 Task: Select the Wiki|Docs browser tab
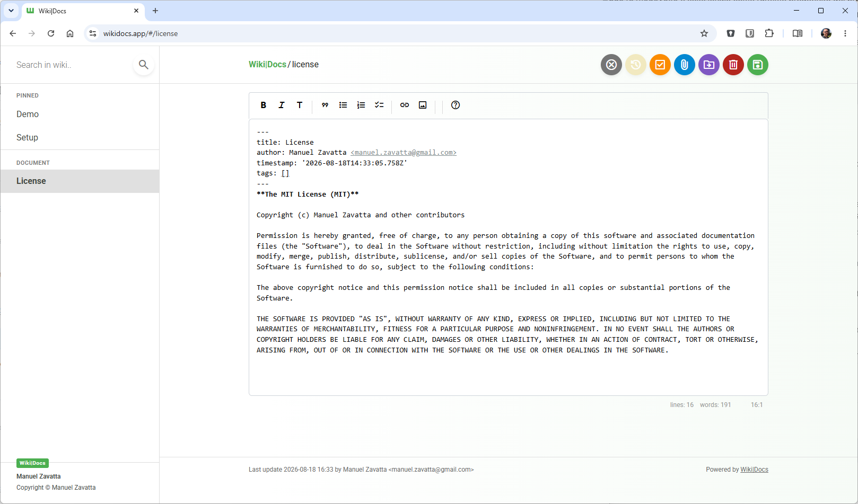point(83,11)
